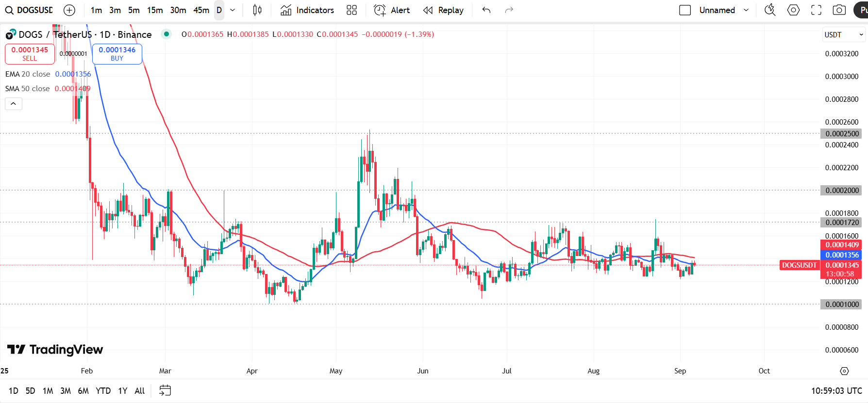Take a chart snapshot with camera icon
Screen dimensions: 868x403
tap(839, 10)
